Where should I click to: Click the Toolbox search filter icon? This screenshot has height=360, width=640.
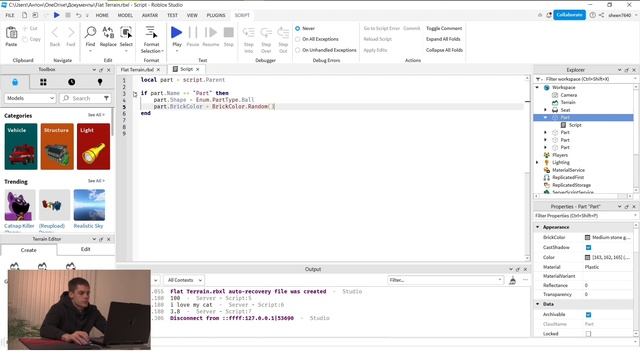(x=107, y=98)
